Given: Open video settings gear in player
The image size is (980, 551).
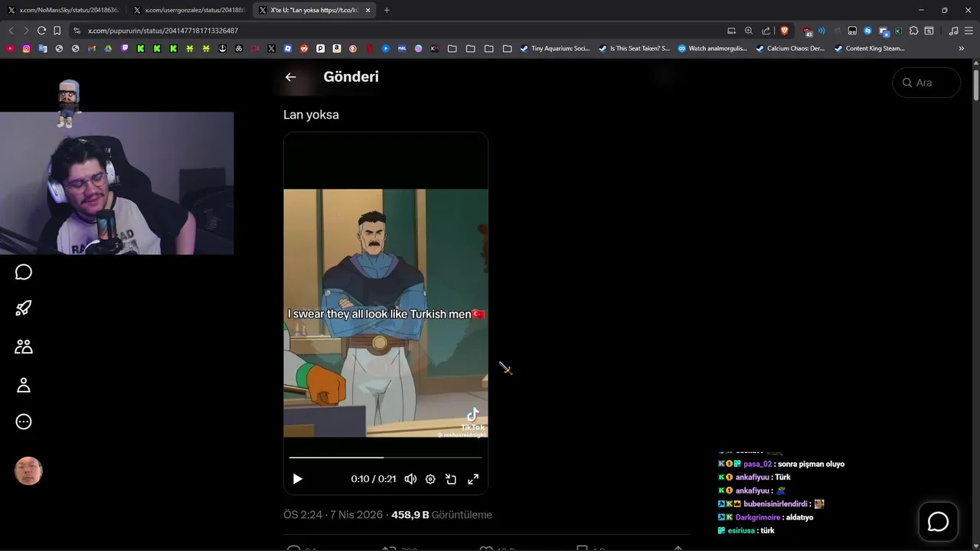Looking at the screenshot, I should [430, 479].
